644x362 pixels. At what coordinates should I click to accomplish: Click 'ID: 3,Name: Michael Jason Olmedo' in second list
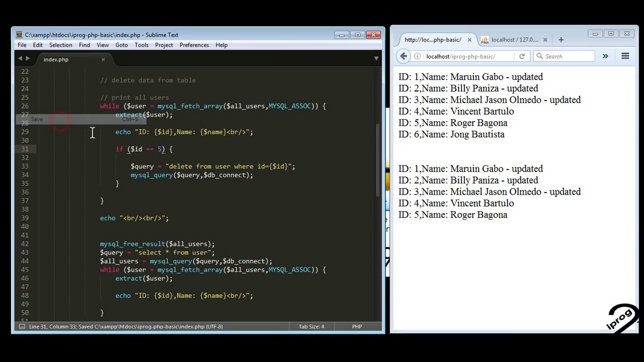[490, 192]
